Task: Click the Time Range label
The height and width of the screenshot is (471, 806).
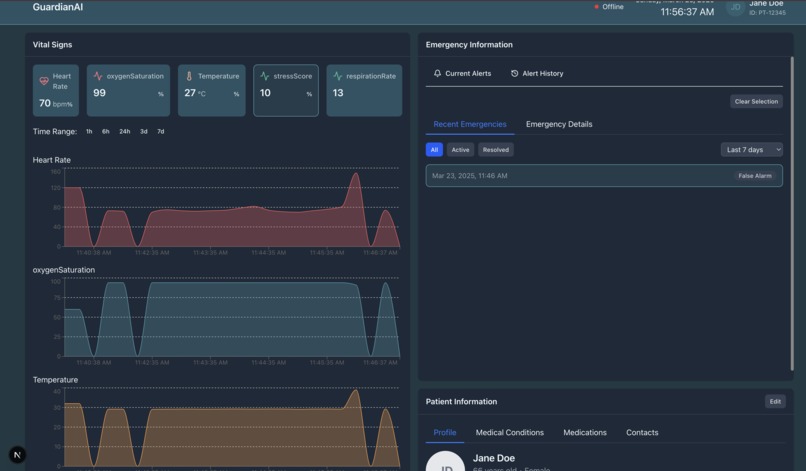Action: (x=55, y=132)
